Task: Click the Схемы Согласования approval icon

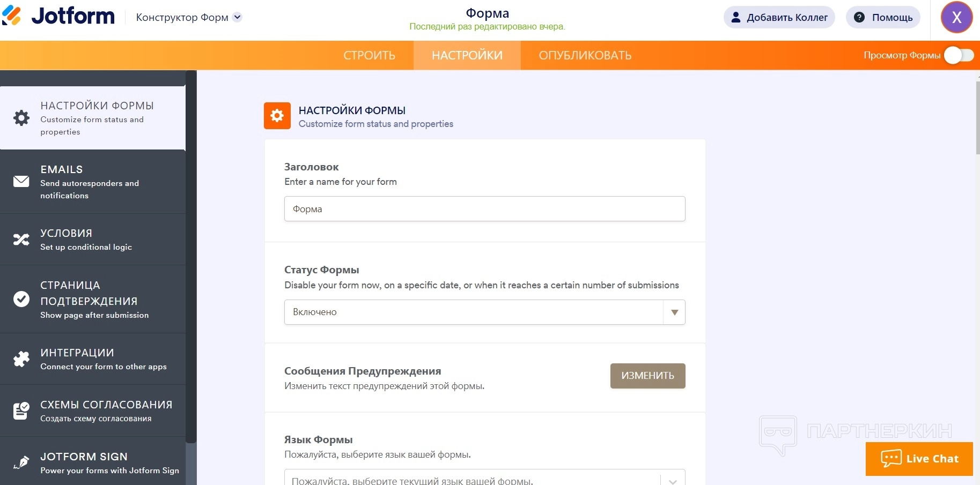Action: click(21, 411)
